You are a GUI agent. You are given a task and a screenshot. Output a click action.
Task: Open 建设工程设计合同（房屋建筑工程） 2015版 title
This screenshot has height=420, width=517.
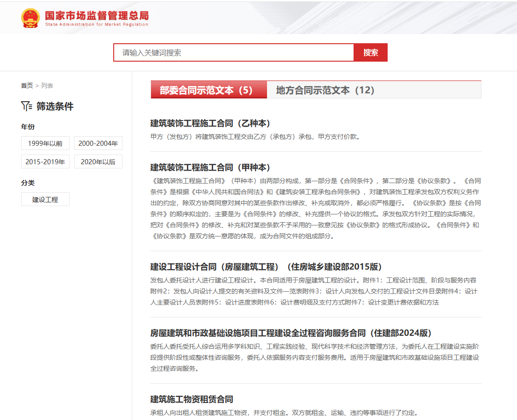point(266,267)
